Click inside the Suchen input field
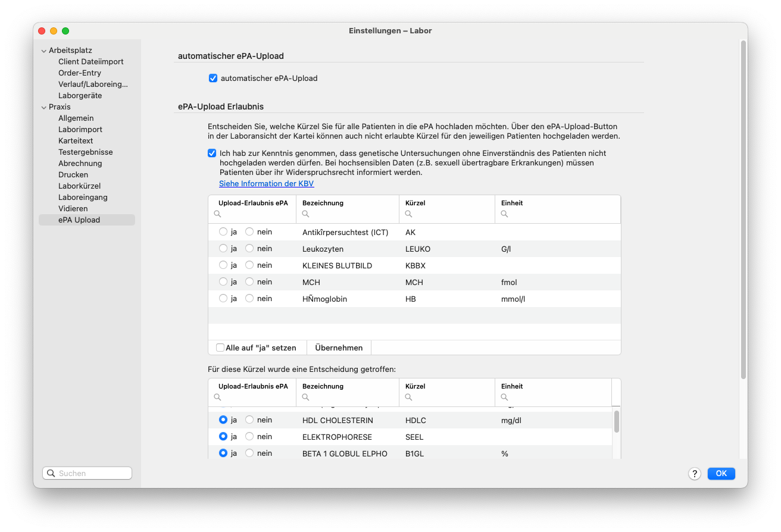 click(x=89, y=472)
